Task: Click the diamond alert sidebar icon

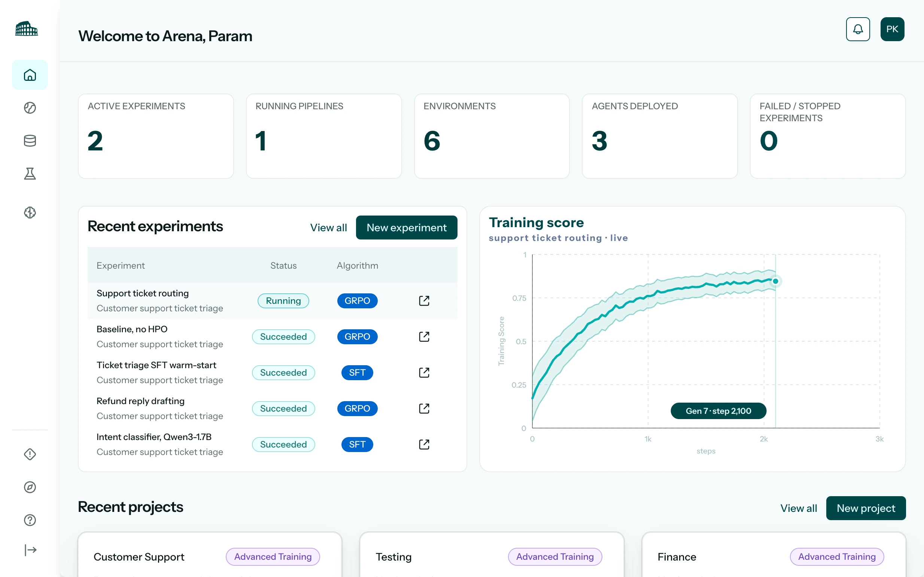Action: pos(30,454)
